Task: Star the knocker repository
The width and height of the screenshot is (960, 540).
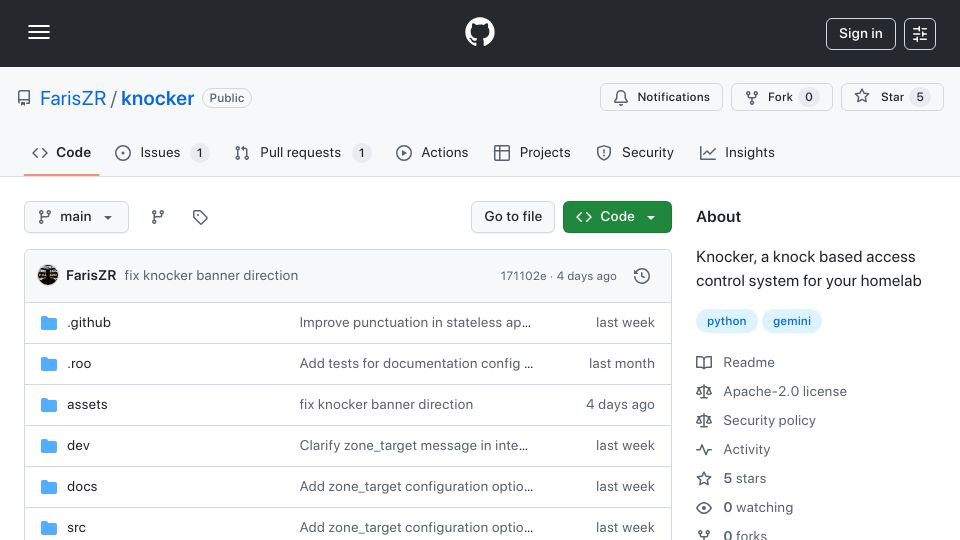Action: 892,97
